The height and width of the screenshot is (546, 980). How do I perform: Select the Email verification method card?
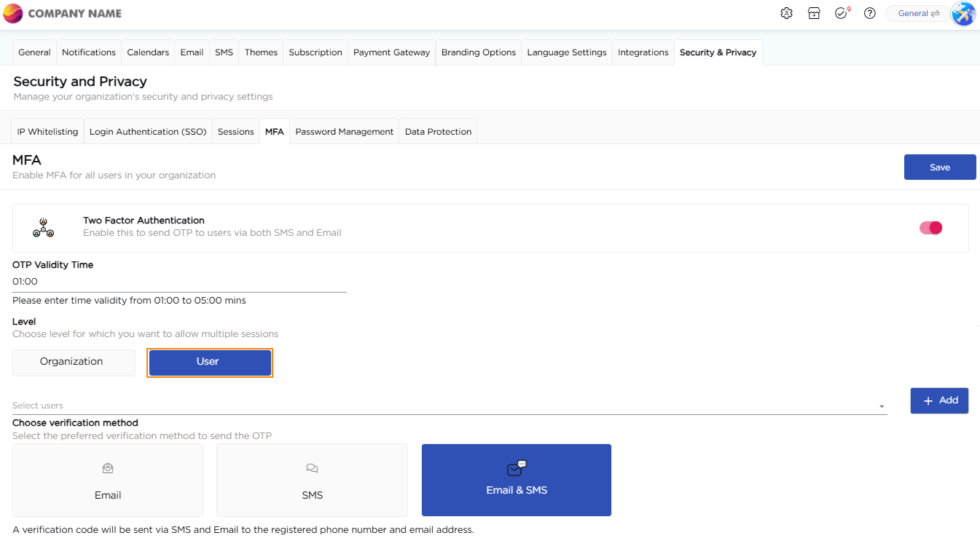click(108, 480)
